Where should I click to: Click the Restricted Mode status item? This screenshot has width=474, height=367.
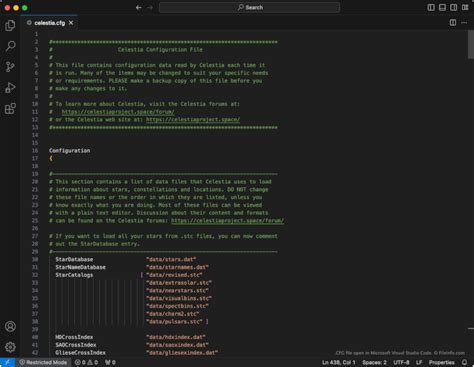(43, 362)
